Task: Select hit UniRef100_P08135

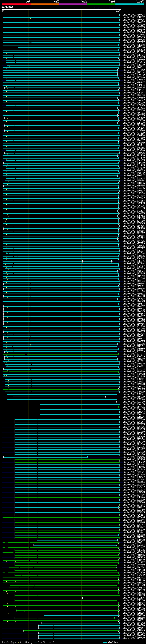Action: pos(134,25)
